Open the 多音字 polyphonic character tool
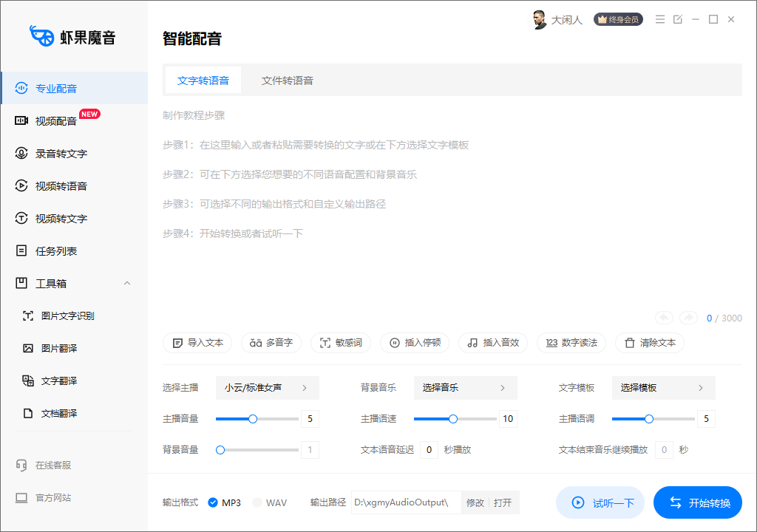Screen dimensions: 757x532 (x=271, y=343)
